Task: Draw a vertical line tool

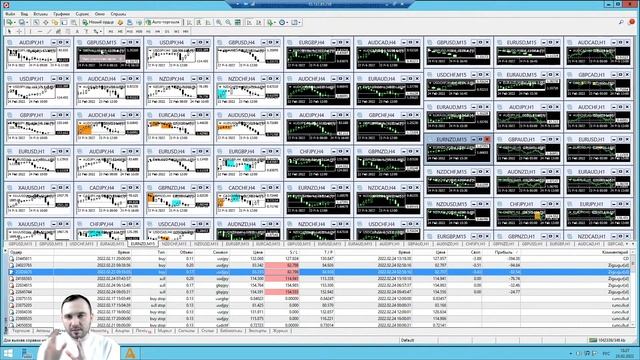Action: point(30,31)
